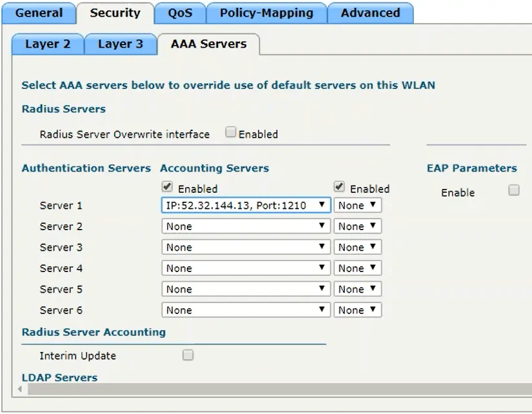Open Server 1 accounting server dropdown
Viewport: 532px width, 414px height.
[357, 206]
